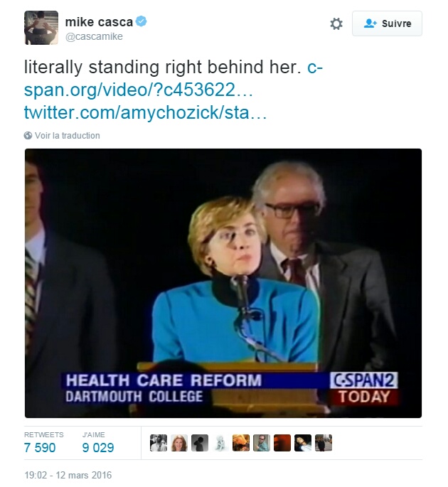
Task: Follow the twitter.com/amychozick link
Action: (x=145, y=112)
